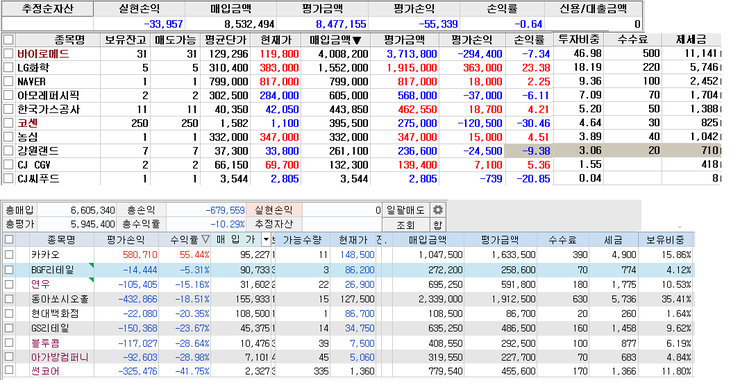Viewport: 740px width, 387px height.
Task: Check the 카카오 row checkbox
Action: (x=9, y=255)
